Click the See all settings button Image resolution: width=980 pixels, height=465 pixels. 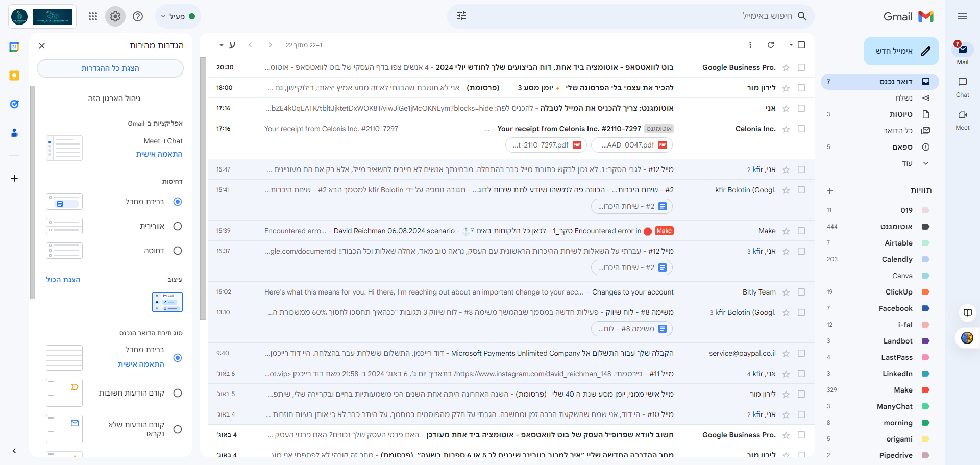pyautogui.click(x=110, y=68)
